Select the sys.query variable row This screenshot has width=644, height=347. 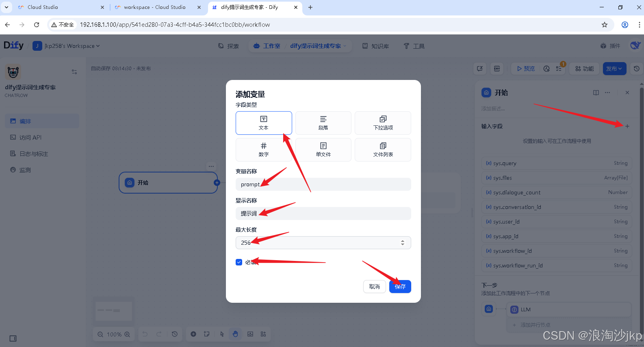point(557,163)
